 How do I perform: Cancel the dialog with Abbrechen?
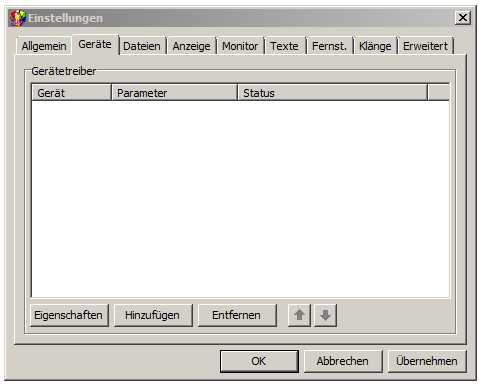[343, 361]
